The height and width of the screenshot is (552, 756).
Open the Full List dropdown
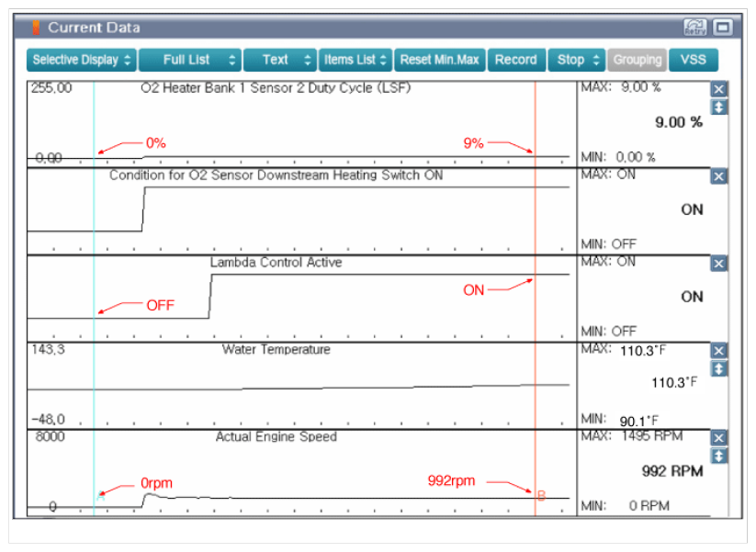pos(190,60)
